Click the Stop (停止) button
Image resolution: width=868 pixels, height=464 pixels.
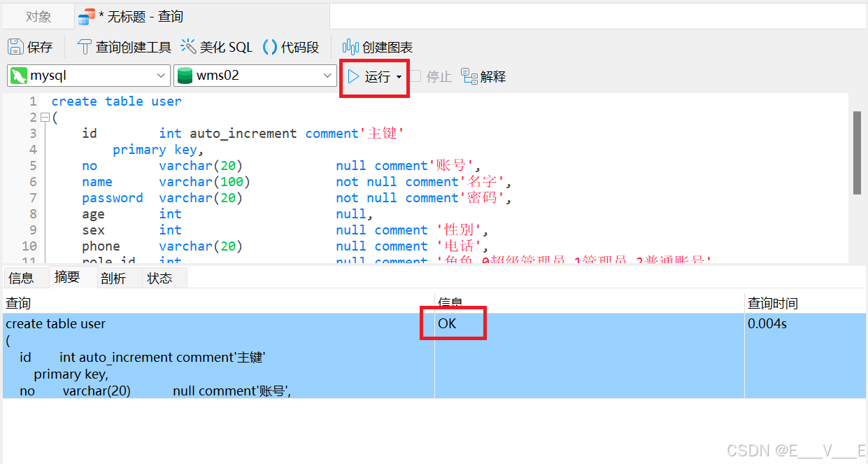click(431, 76)
